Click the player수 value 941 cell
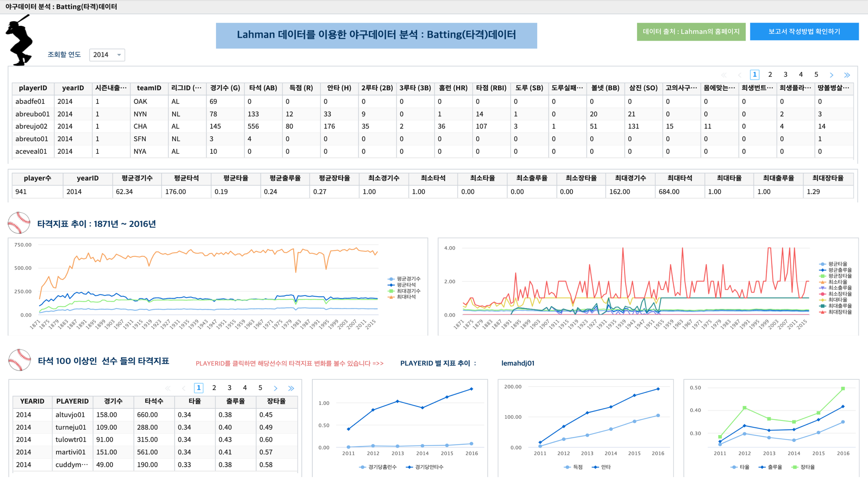The height and width of the screenshot is (479, 868). point(37,192)
